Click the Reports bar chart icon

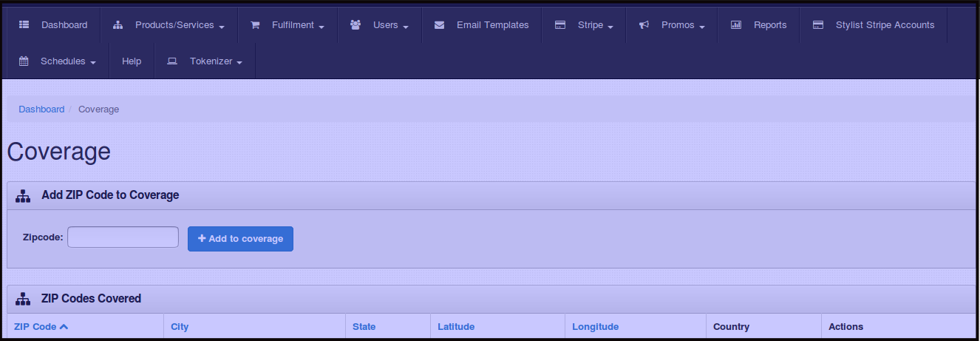pos(736,25)
